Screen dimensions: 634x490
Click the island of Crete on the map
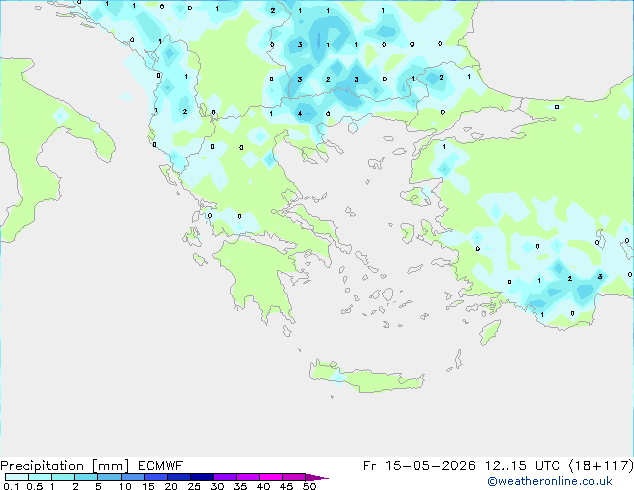366,376
